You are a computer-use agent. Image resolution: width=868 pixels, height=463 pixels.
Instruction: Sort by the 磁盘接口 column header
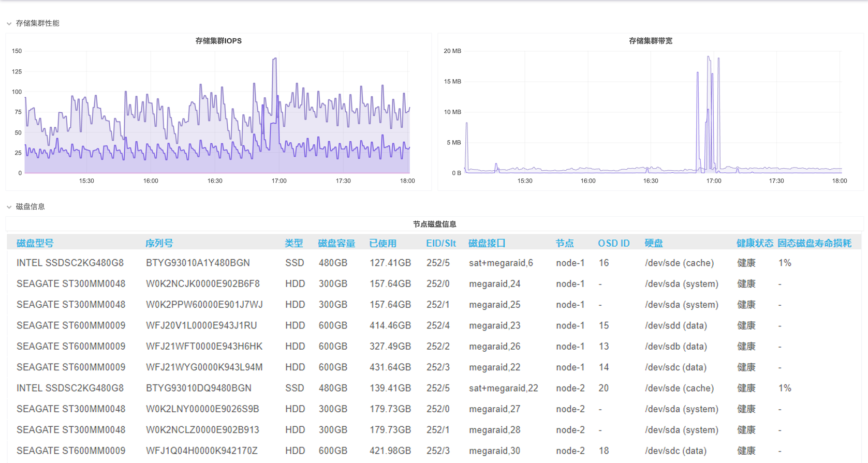point(487,243)
